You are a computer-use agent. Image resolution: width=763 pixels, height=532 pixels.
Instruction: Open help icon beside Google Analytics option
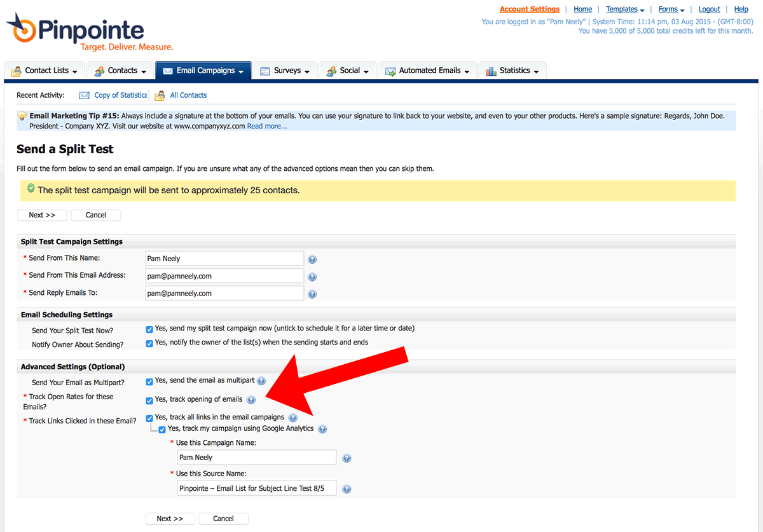[x=322, y=429]
